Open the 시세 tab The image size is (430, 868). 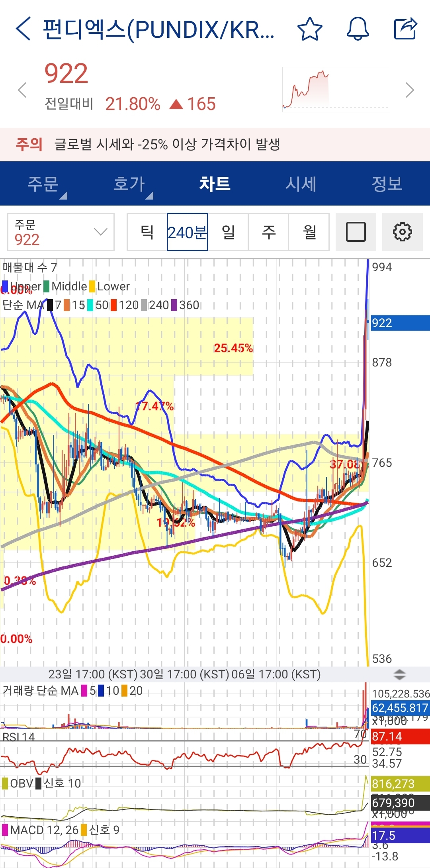click(301, 184)
